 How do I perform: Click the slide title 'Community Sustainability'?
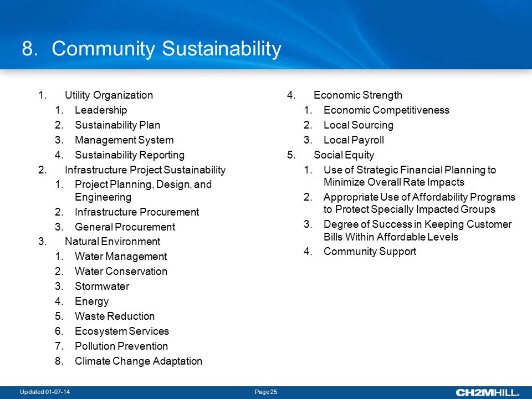click(x=166, y=49)
